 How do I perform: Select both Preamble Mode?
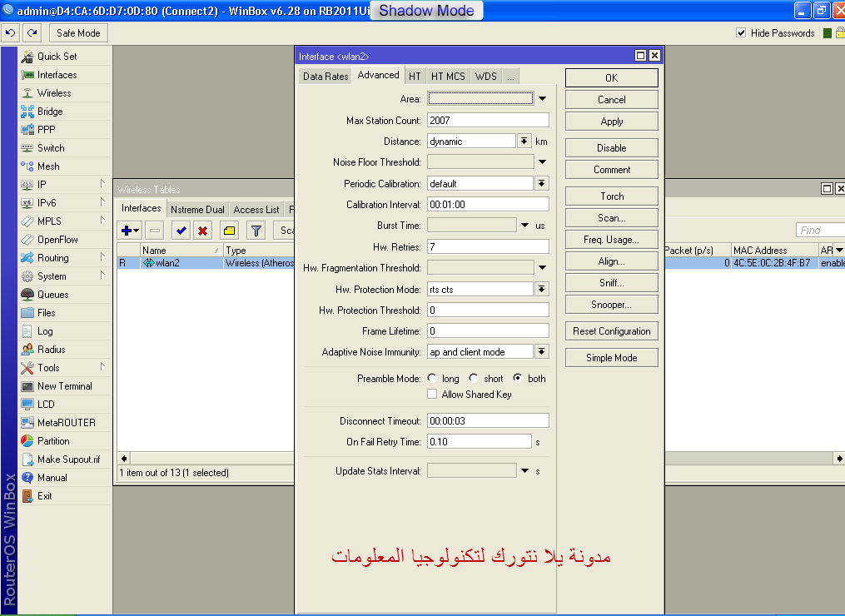[x=517, y=378]
